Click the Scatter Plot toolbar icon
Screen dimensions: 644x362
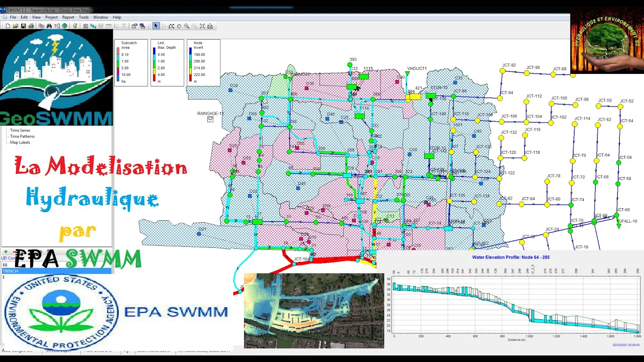tap(116, 26)
